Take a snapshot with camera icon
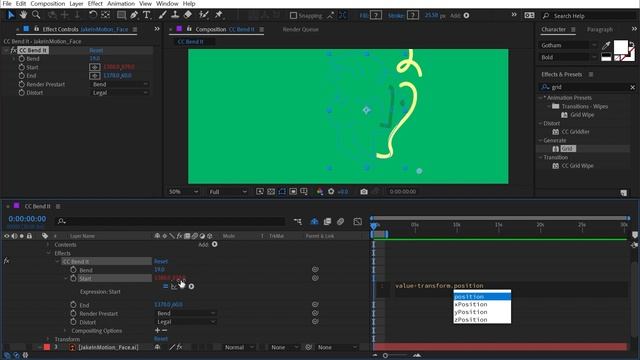 pos(364,191)
